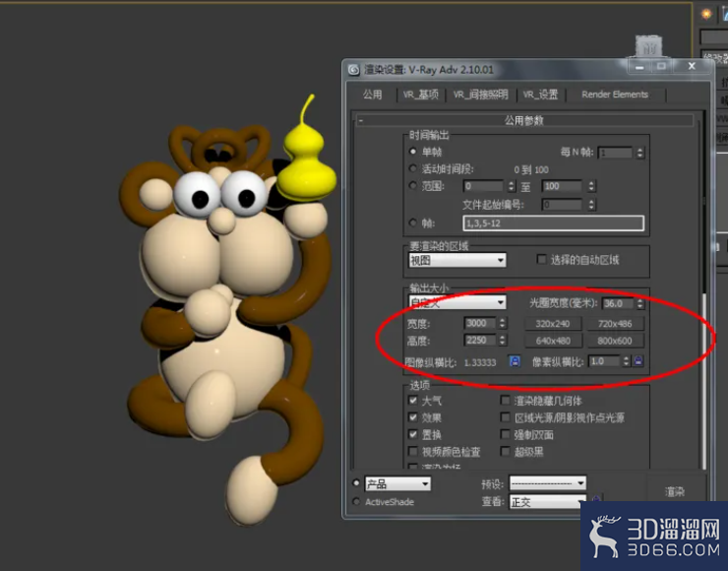Click 宽度 width spinner arrows
The image size is (728, 571).
[502, 323]
